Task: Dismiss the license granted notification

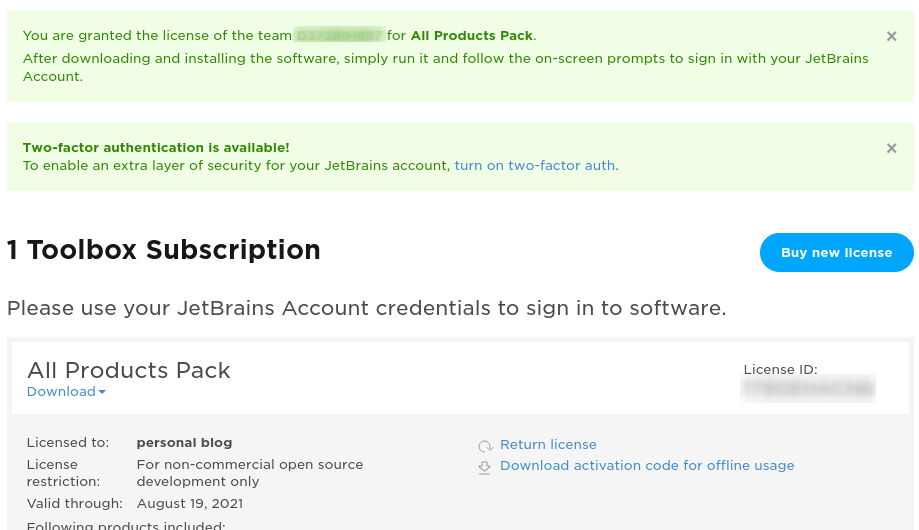Action: point(891,36)
